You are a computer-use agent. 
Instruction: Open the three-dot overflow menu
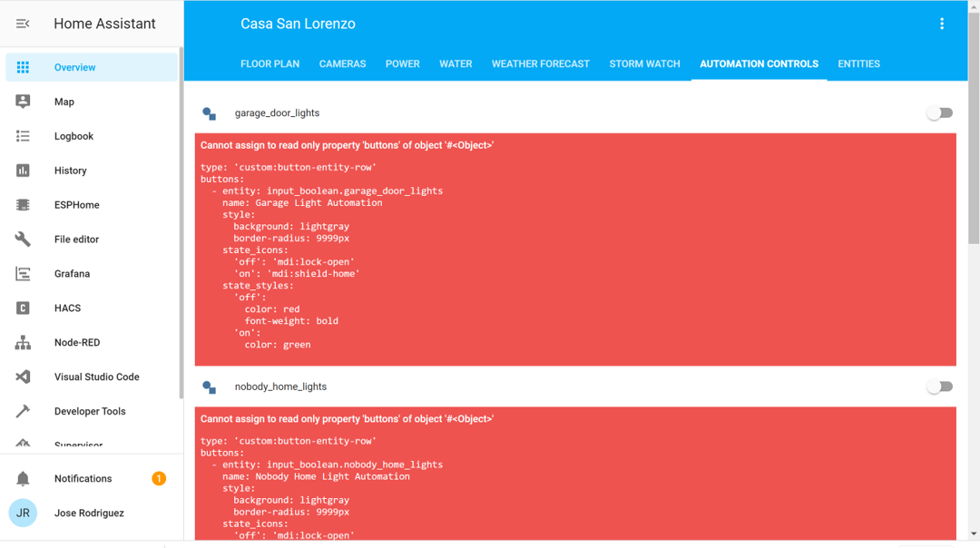[942, 24]
